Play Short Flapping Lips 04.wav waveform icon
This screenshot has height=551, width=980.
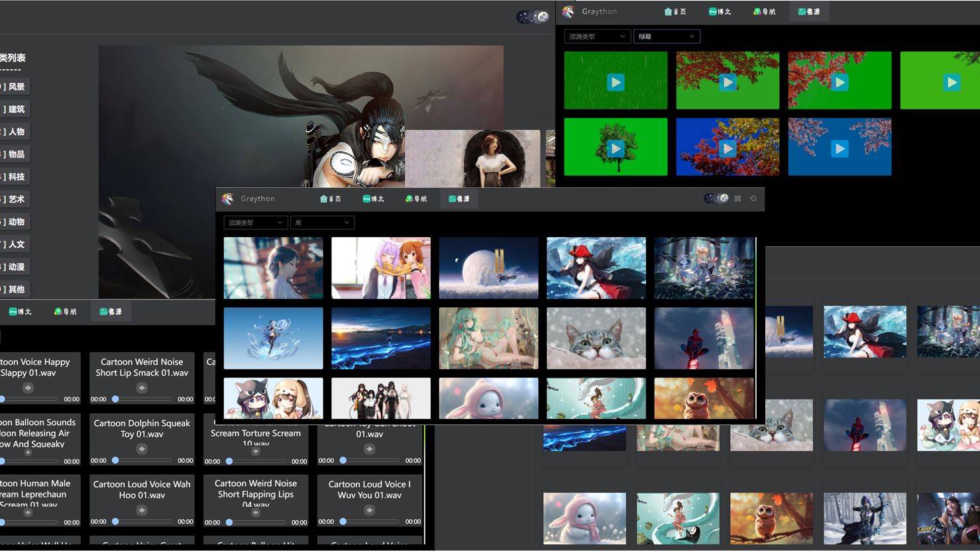click(256, 512)
